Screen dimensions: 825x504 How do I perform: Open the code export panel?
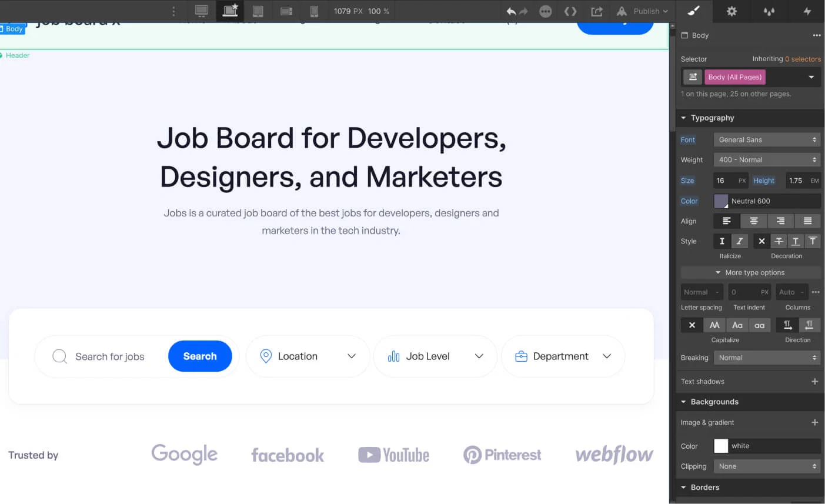[x=569, y=11]
